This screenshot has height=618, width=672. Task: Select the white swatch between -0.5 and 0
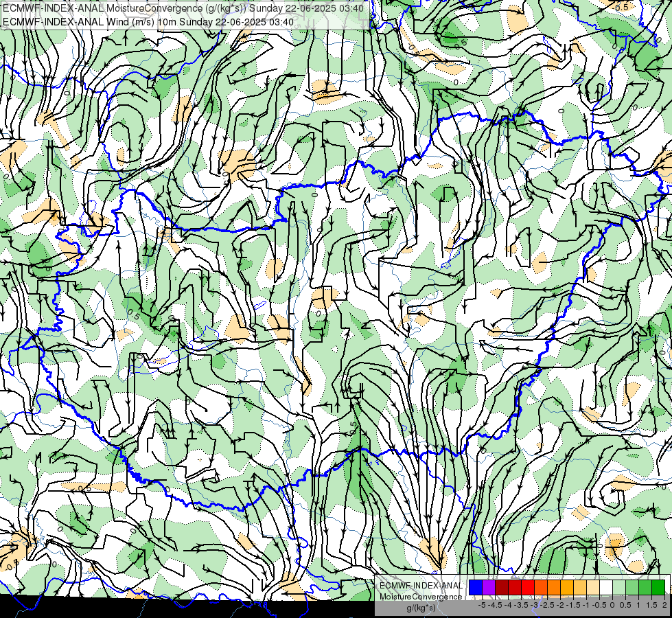click(x=606, y=588)
